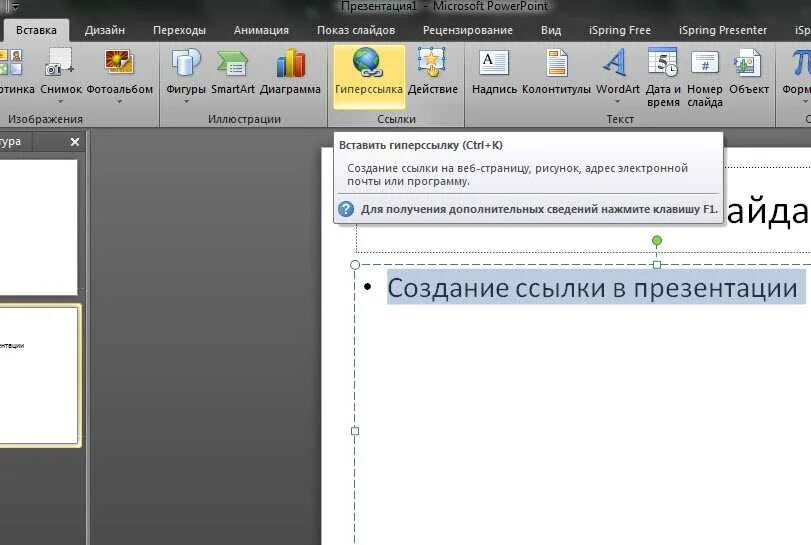Image resolution: width=811 pixels, height=545 pixels.
Task: Open Колонтитулы header and footer
Action: click(556, 71)
